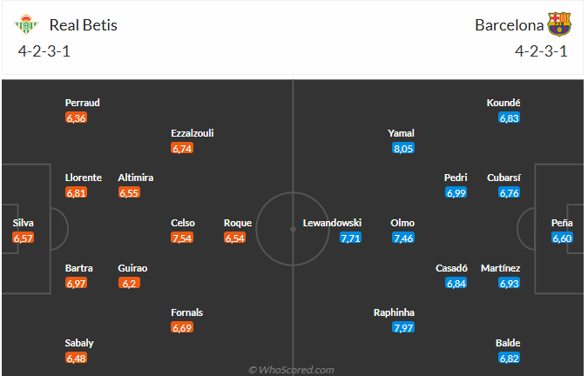Click the WhoScored.com watermark

293,369
